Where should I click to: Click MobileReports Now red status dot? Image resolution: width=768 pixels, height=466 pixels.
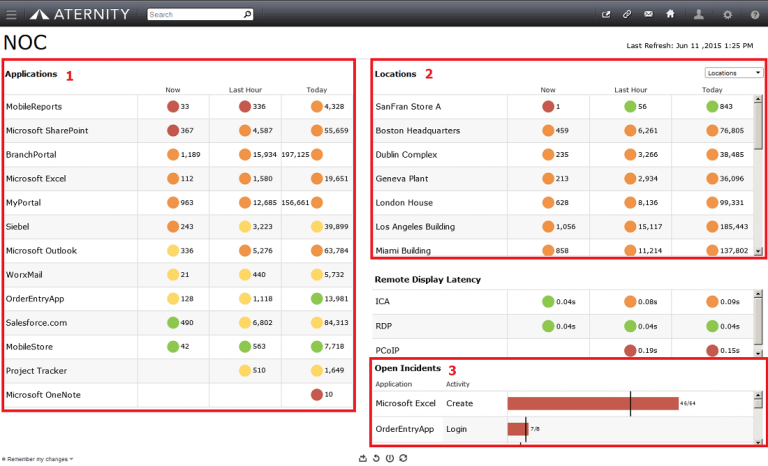click(x=173, y=106)
